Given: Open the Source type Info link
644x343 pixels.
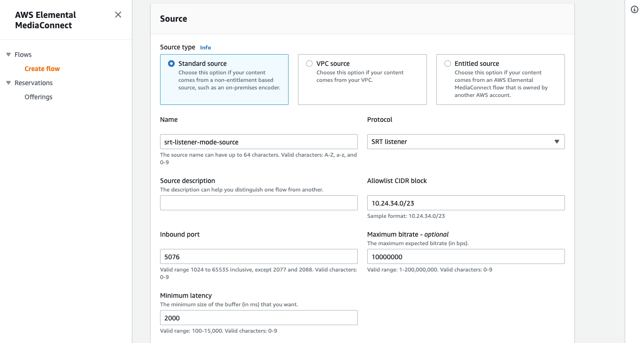Looking at the screenshot, I should tap(205, 48).
